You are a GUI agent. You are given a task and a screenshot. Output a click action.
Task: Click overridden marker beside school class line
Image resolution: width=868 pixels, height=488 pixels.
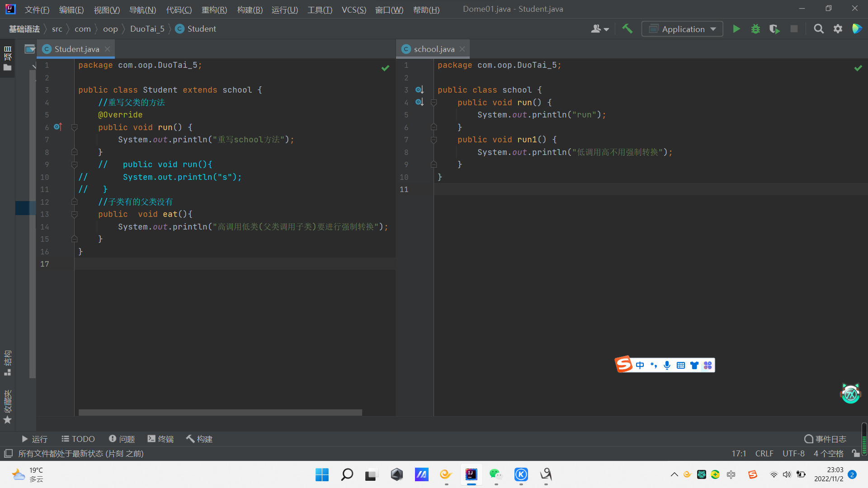419,90
